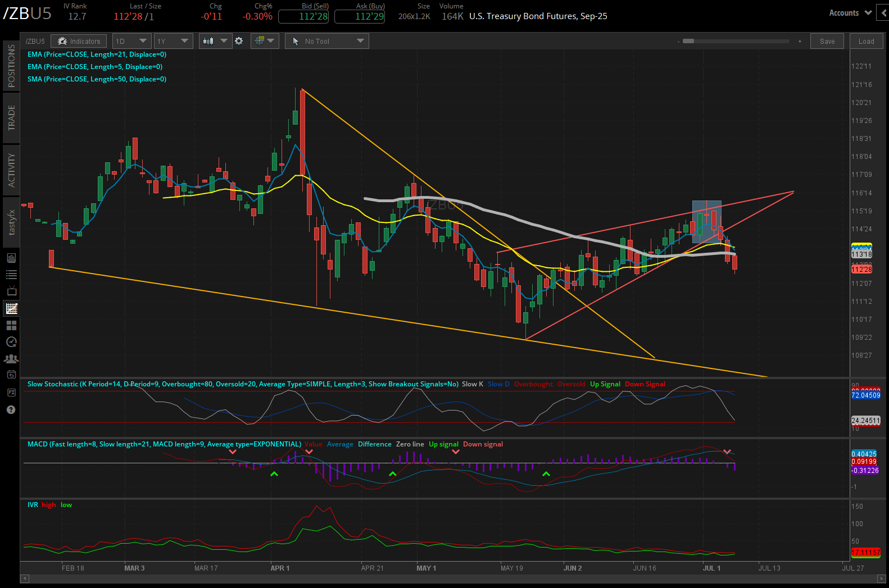Click the 72.04509 stochastic value tag
Image resolution: width=889 pixels, height=588 pixels.
[x=866, y=395]
